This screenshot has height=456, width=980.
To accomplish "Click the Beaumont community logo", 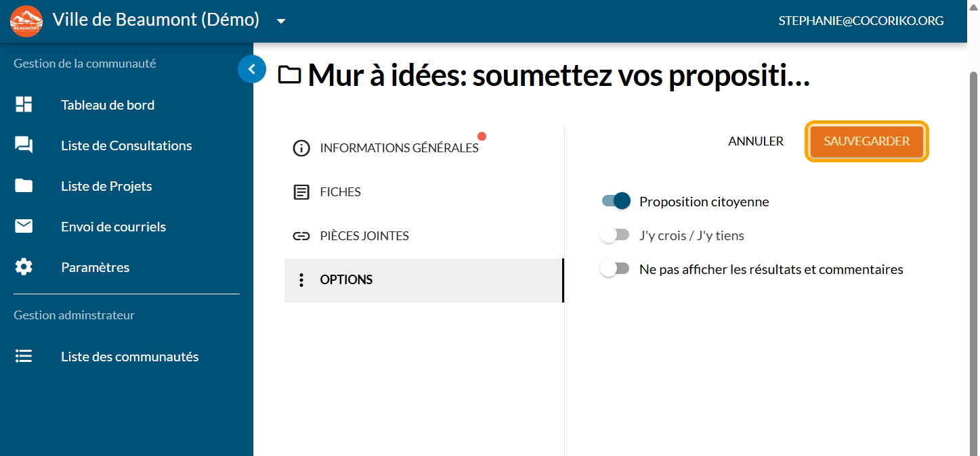I will coord(26,21).
